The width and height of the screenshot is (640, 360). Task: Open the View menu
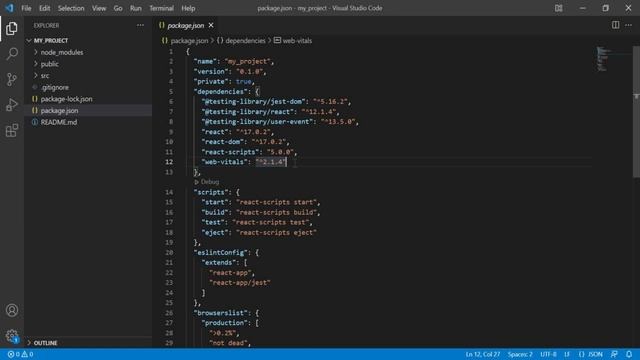[99, 8]
